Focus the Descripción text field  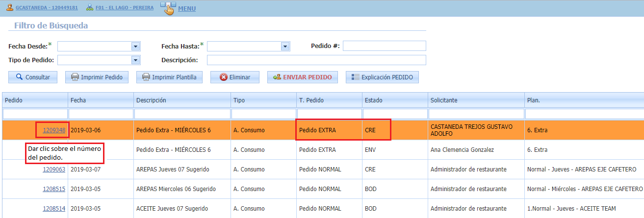pos(316,60)
